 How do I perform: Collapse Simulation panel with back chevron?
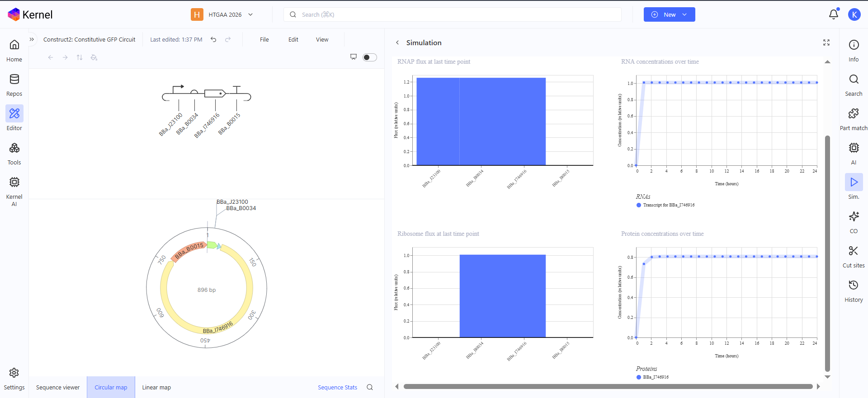pyautogui.click(x=397, y=42)
